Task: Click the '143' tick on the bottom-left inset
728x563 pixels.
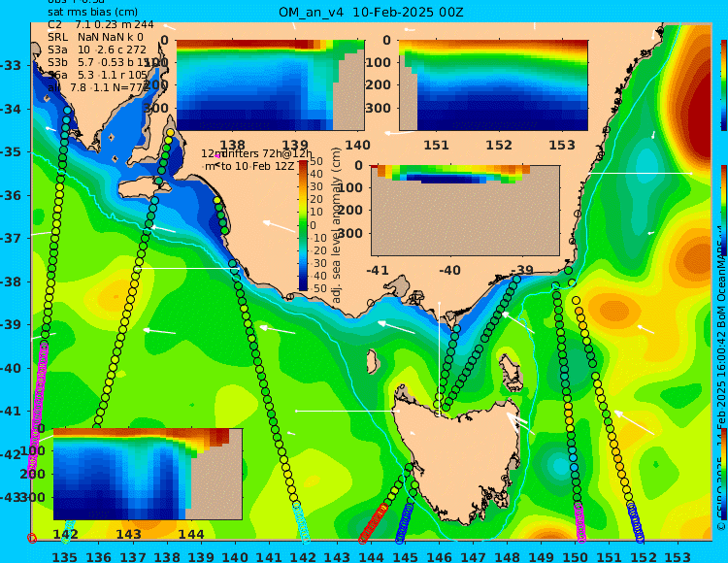Action: point(128,534)
